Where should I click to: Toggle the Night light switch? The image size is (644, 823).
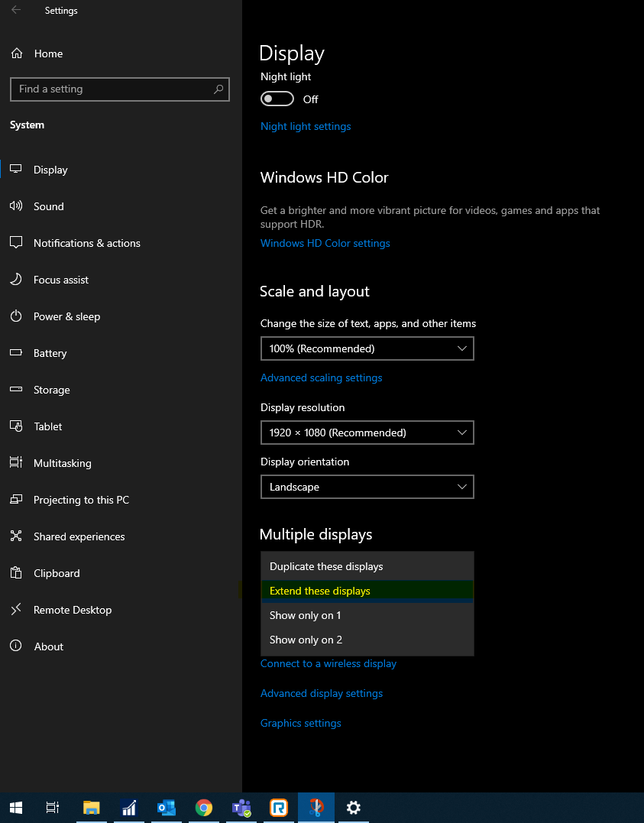coord(277,99)
